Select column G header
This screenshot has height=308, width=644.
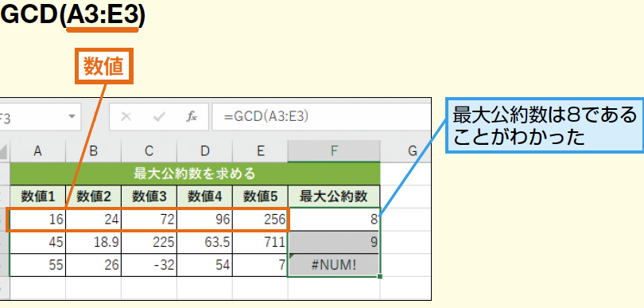405,151
